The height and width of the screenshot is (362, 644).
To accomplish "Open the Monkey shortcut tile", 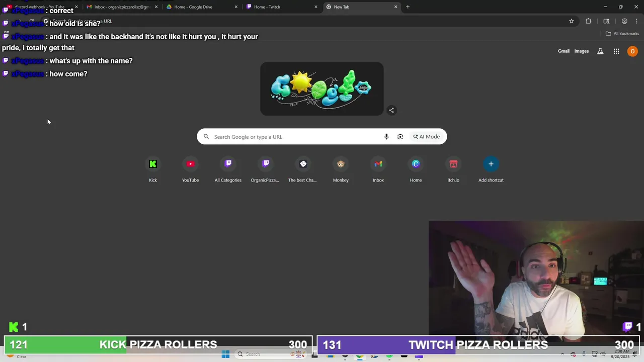I will tap(341, 170).
